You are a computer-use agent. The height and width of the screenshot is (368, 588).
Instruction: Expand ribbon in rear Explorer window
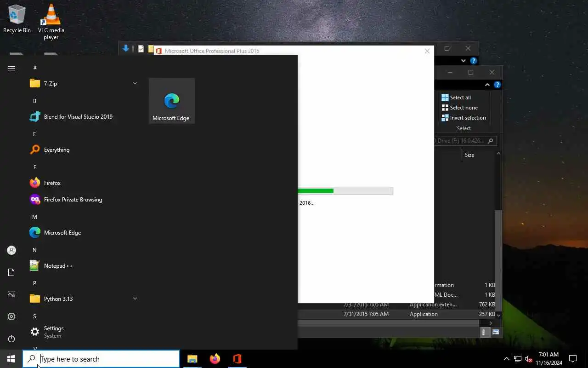pos(464,61)
